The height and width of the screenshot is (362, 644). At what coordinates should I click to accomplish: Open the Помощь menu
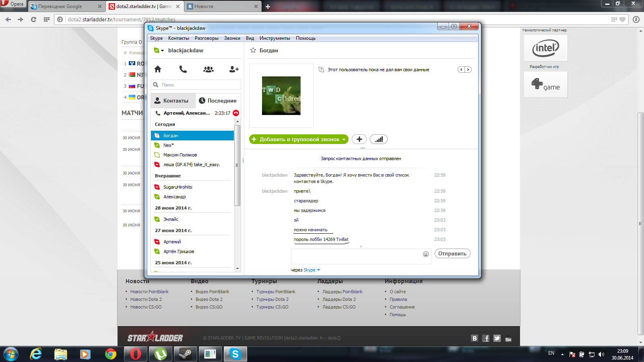(x=305, y=38)
